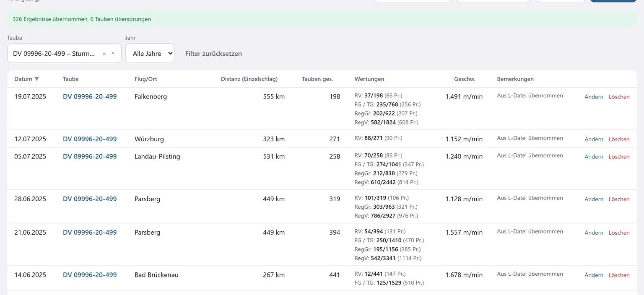Open pigeon link in Landau-Pilsting row
The height and width of the screenshot is (295, 644).
[x=90, y=156]
